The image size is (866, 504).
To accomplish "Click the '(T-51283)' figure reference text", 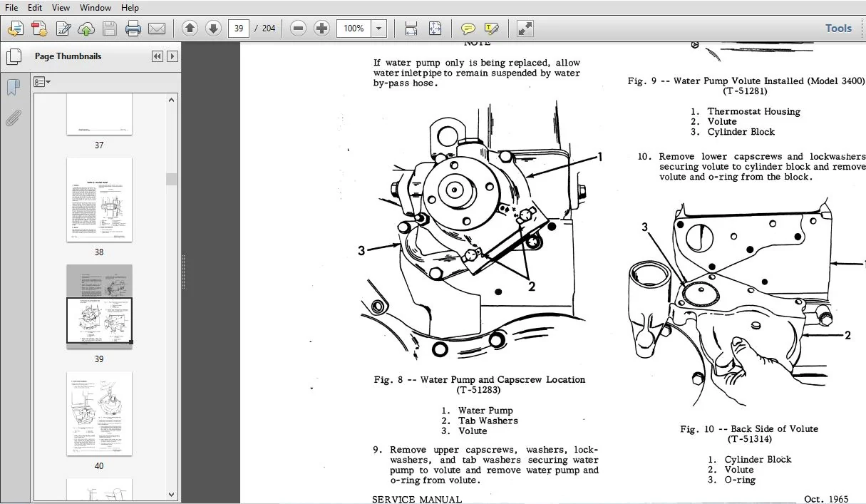I will click(479, 390).
